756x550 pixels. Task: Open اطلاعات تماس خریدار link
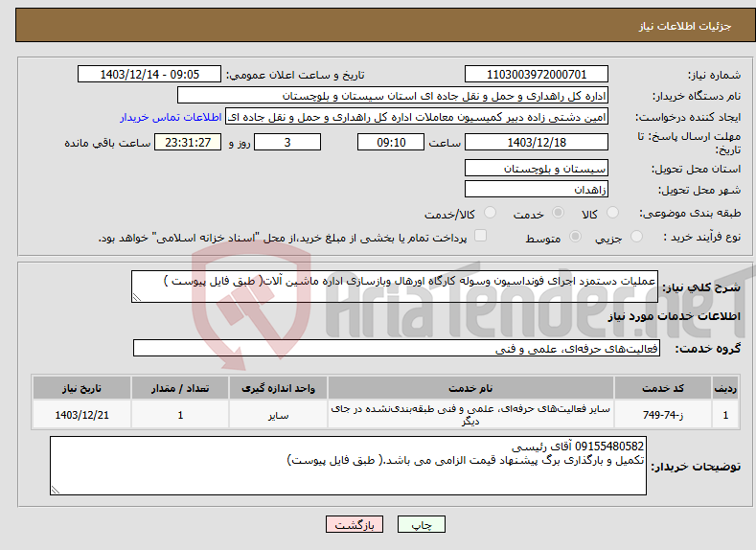click(171, 117)
